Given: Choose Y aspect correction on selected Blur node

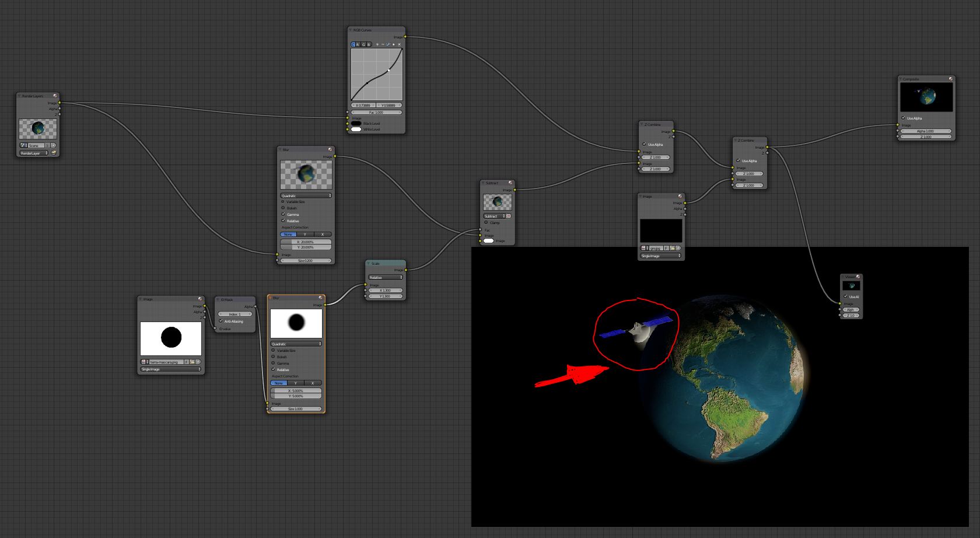Looking at the screenshot, I should coord(295,383).
